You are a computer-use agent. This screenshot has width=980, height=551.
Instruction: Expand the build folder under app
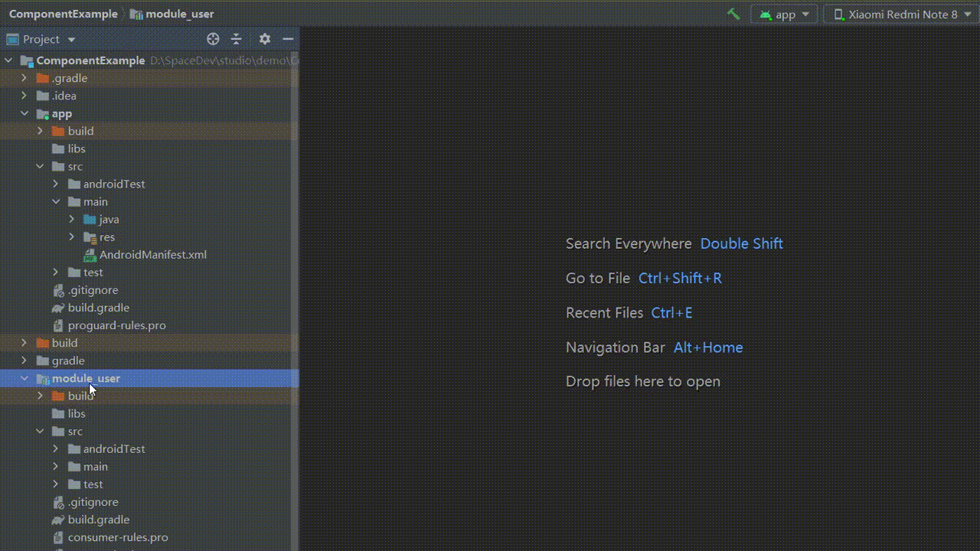click(40, 131)
